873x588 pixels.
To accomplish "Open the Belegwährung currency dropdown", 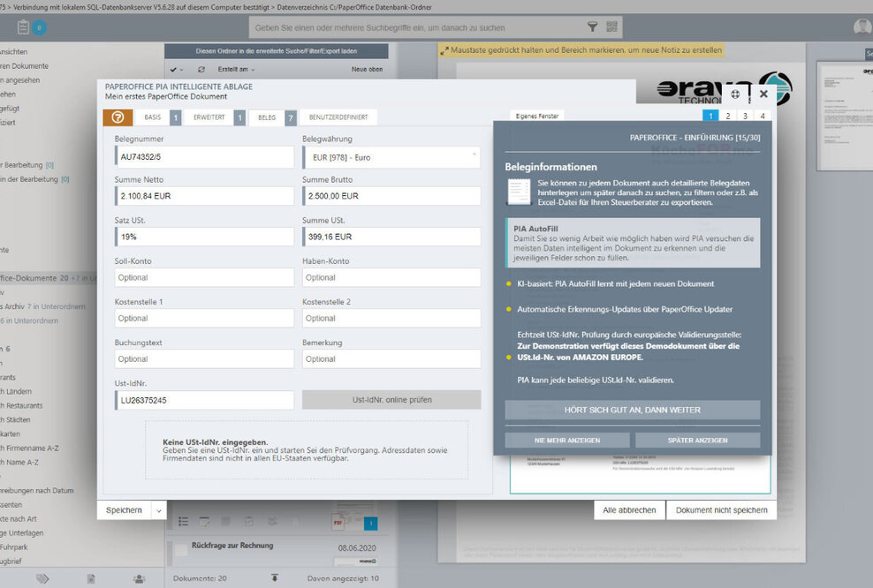I will [x=391, y=156].
